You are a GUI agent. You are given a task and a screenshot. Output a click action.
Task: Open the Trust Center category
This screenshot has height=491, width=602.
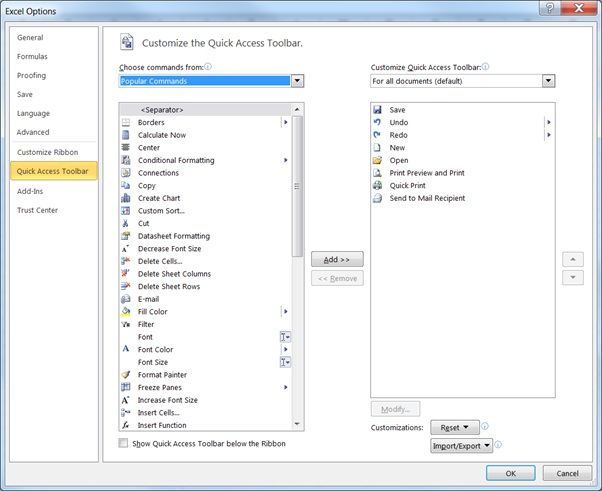(38, 210)
